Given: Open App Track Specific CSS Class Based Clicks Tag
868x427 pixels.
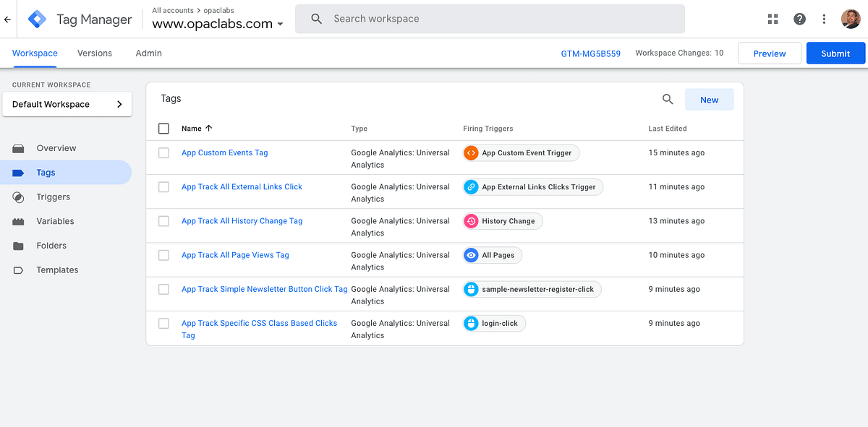Looking at the screenshot, I should pyautogui.click(x=260, y=329).
